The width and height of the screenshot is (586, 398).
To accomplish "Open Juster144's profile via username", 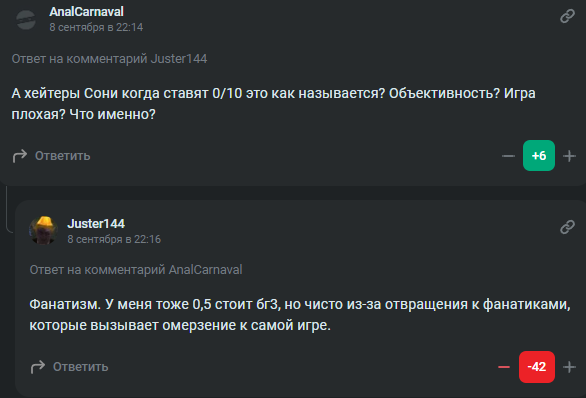I will pos(96,223).
